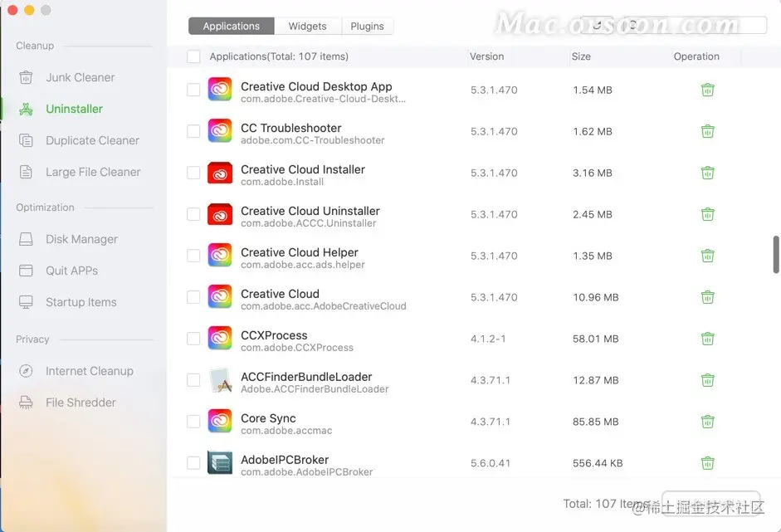Click the red Creative Cloud Installer icon
Image resolution: width=781 pixels, height=532 pixels.
(220, 173)
